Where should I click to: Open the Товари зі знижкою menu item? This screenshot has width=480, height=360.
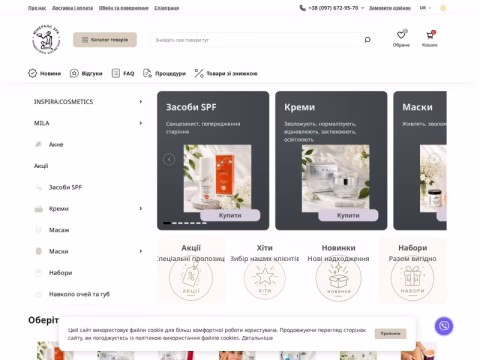[x=226, y=73]
